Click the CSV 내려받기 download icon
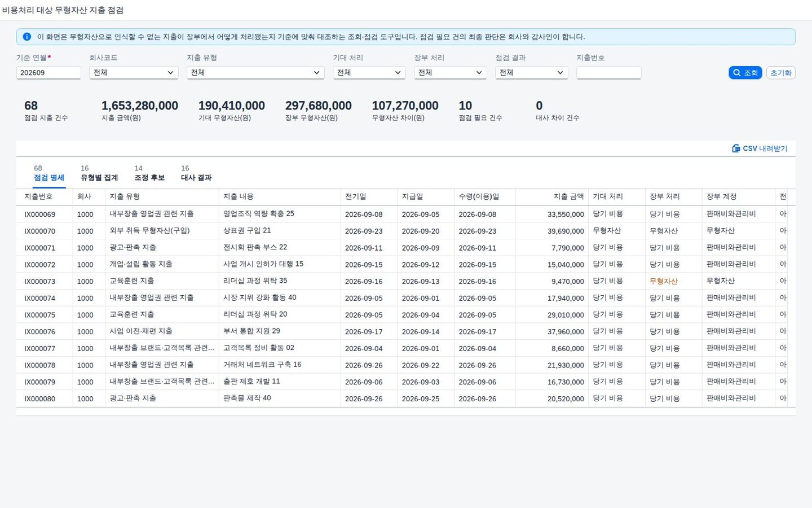Viewport: 812px width, 508px height. point(736,148)
